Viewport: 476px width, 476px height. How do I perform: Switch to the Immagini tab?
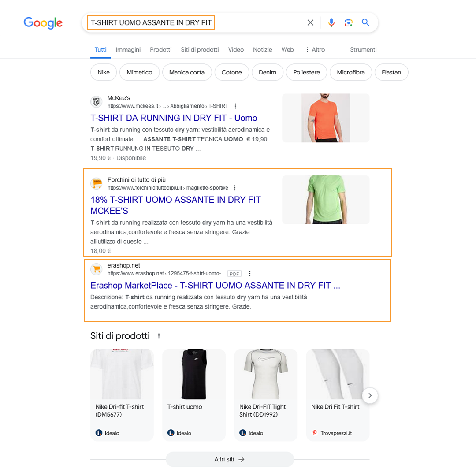pos(128,49)
